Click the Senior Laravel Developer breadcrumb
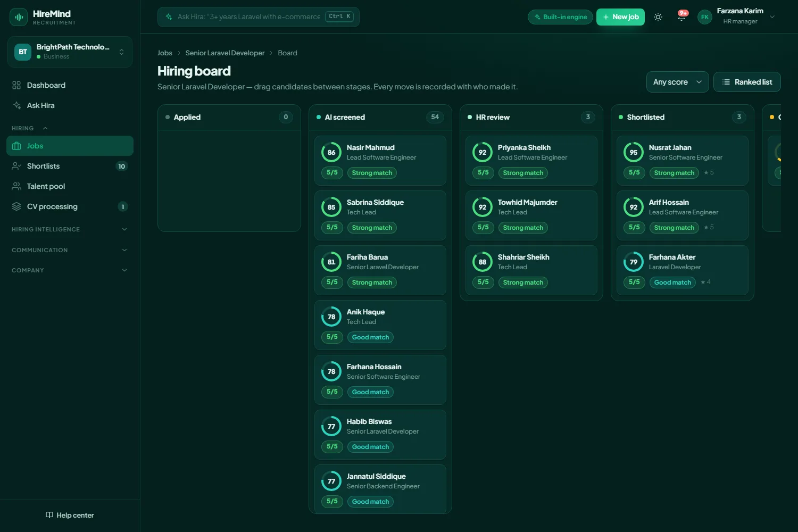 click(x=225, y=53)
